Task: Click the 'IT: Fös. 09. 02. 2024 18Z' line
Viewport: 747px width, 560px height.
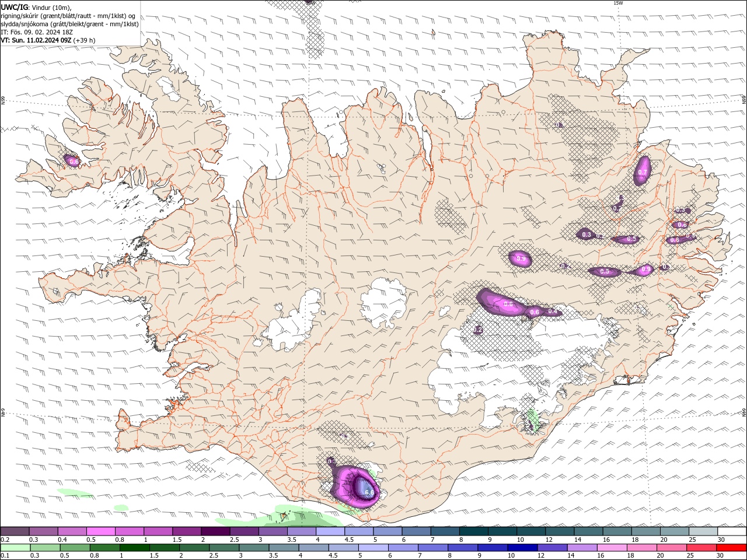Action: coord(37,32)
